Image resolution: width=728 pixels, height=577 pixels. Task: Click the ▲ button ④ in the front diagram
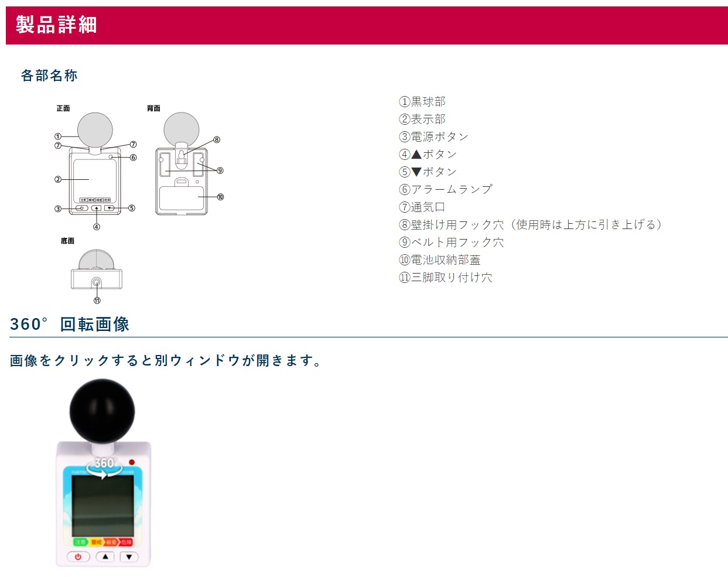tap(97, 208)
